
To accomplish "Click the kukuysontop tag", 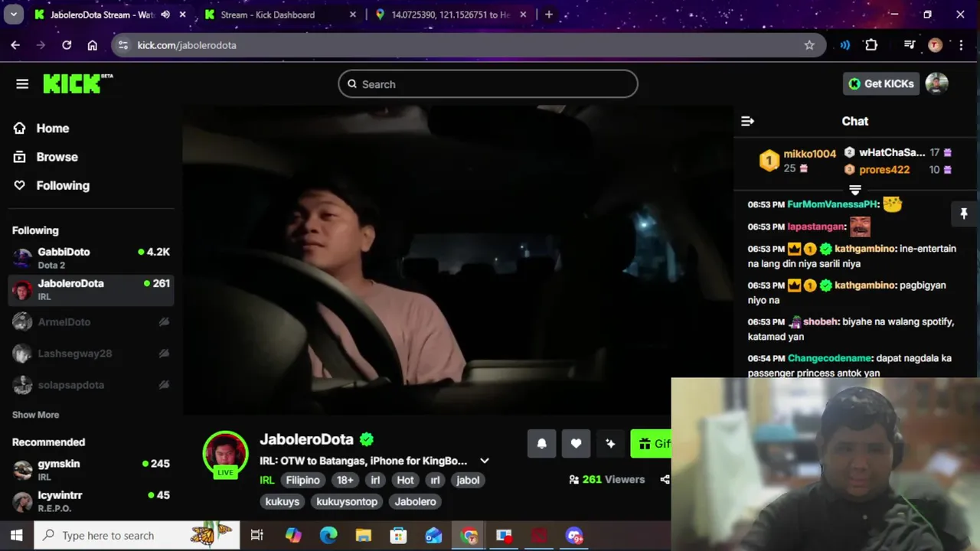I will [347, 501].
